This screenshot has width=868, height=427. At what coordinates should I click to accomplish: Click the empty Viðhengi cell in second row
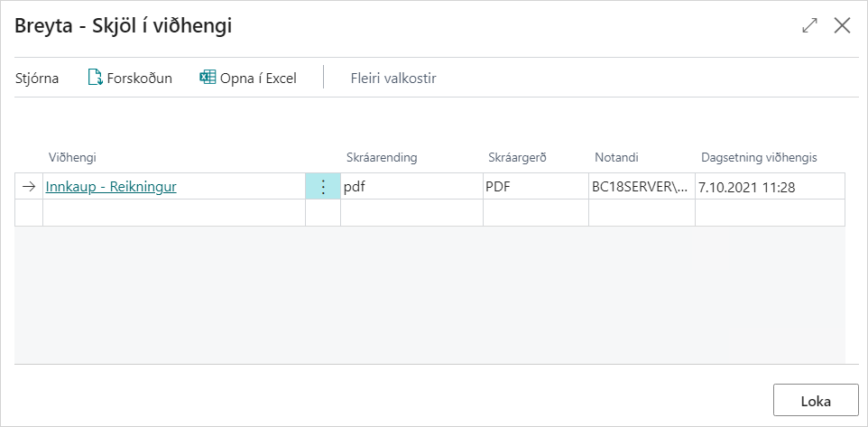click(x=173, y=212)
